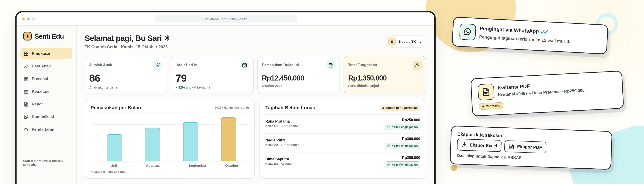
Task: Click the Kwitansi PDF document icon
Action: point(486,92)
